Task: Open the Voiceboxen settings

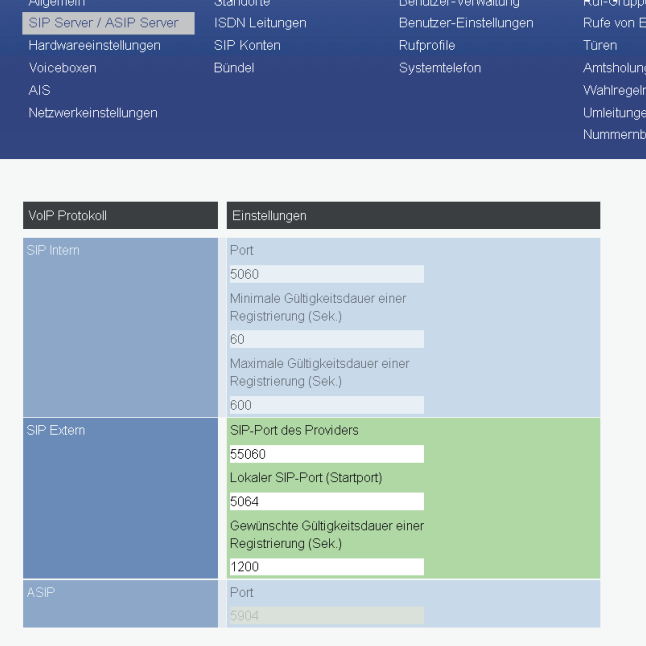Action: coord(64,68)
